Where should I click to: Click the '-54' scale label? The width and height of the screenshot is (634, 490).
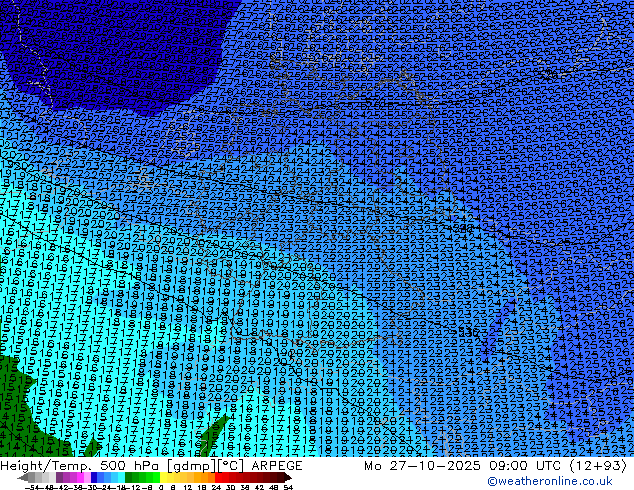tap(32, 487)
